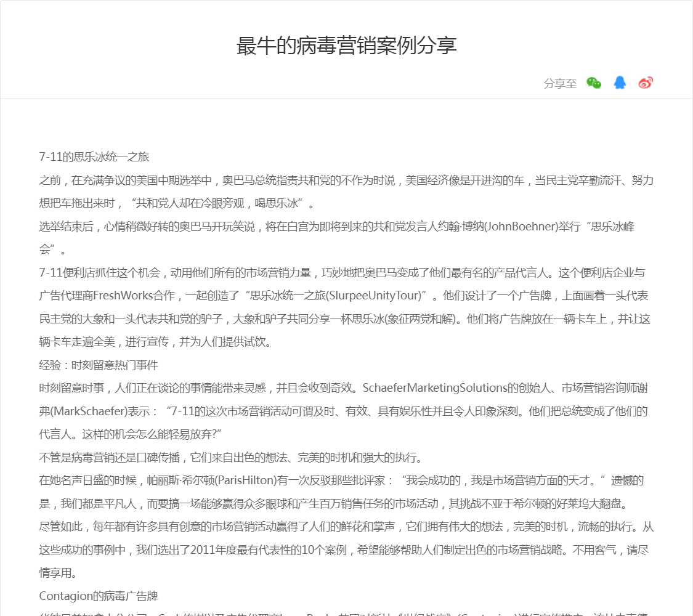Share the article to Weibo
Viewport: 693px width, 616px height.
pyautogui.click(x=646, y=83)
